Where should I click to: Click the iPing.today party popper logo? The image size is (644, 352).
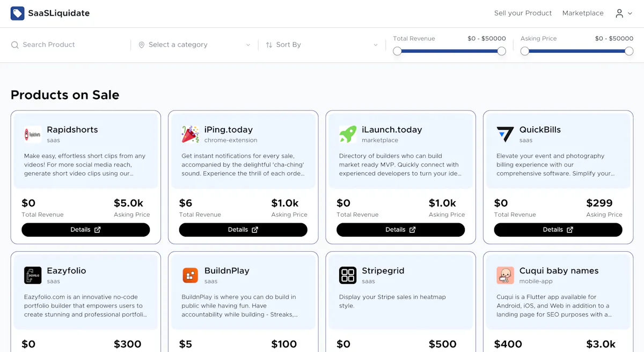[190, 134]
